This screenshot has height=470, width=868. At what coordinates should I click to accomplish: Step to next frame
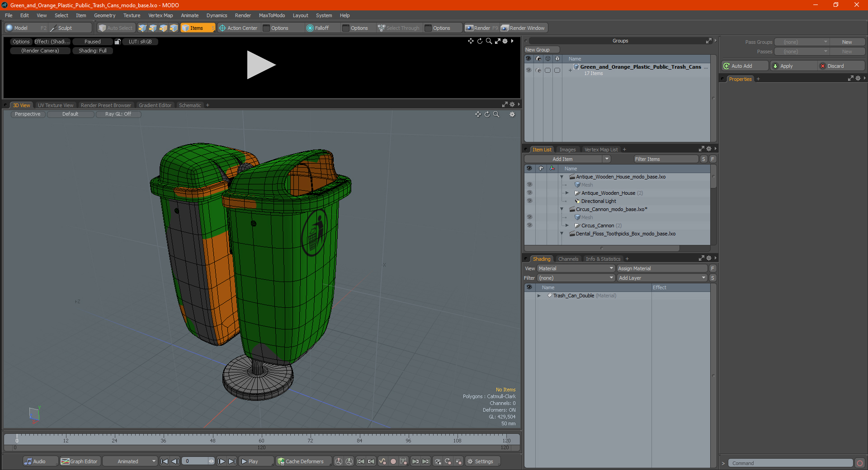coord(221,461)
